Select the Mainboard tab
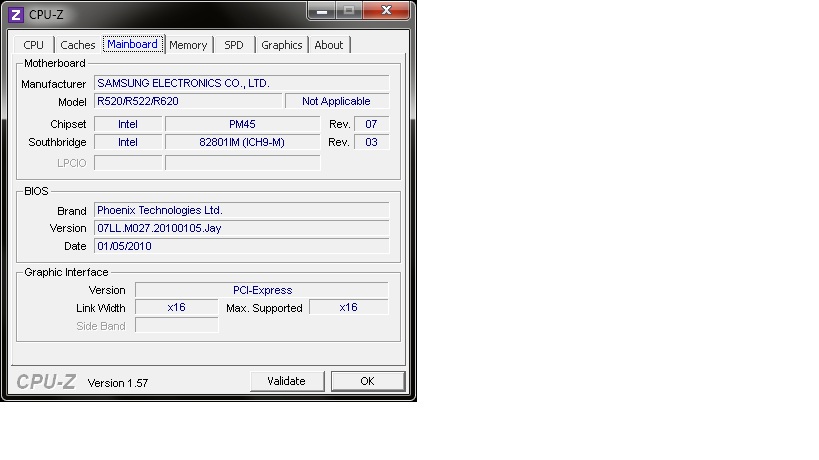This screenshot has width=819, height=460. coord(133,44)
